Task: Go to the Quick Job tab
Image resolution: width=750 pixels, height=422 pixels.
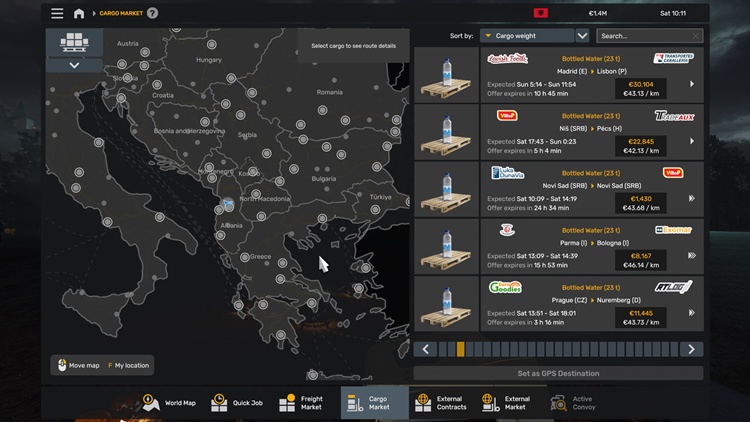Action: click(x=237, y=403)
